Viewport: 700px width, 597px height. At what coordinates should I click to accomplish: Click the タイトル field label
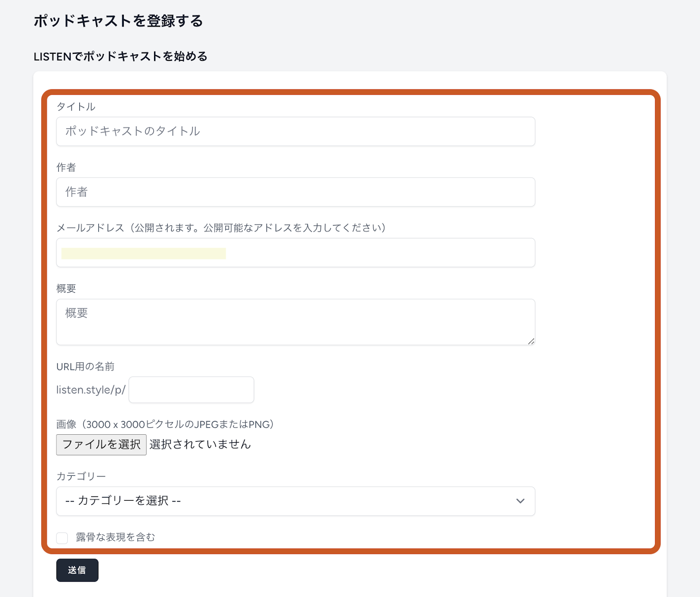pos(76,107)
